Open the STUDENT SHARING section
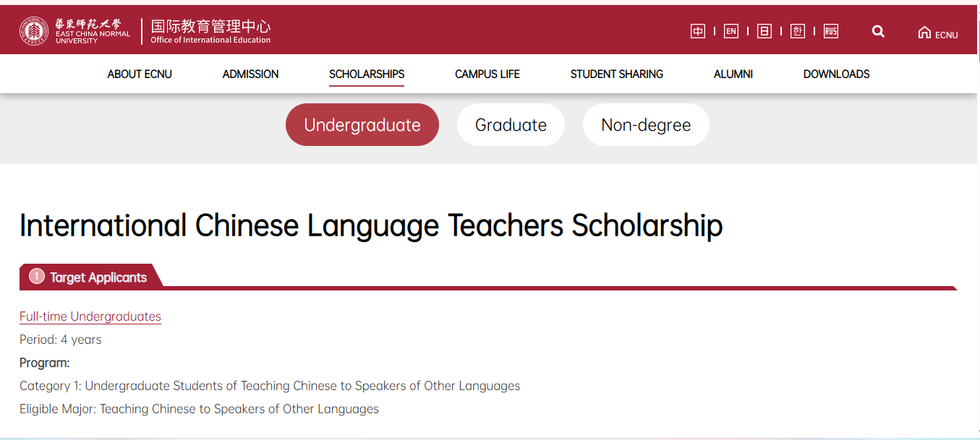This screenshot has width=980, height=440. (617, 74)
